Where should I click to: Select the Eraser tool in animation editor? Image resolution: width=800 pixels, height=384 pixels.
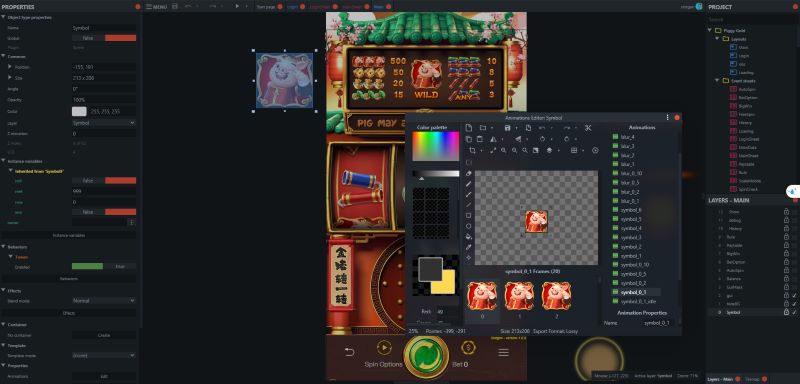pyautogui.click(x=469, y=173)
